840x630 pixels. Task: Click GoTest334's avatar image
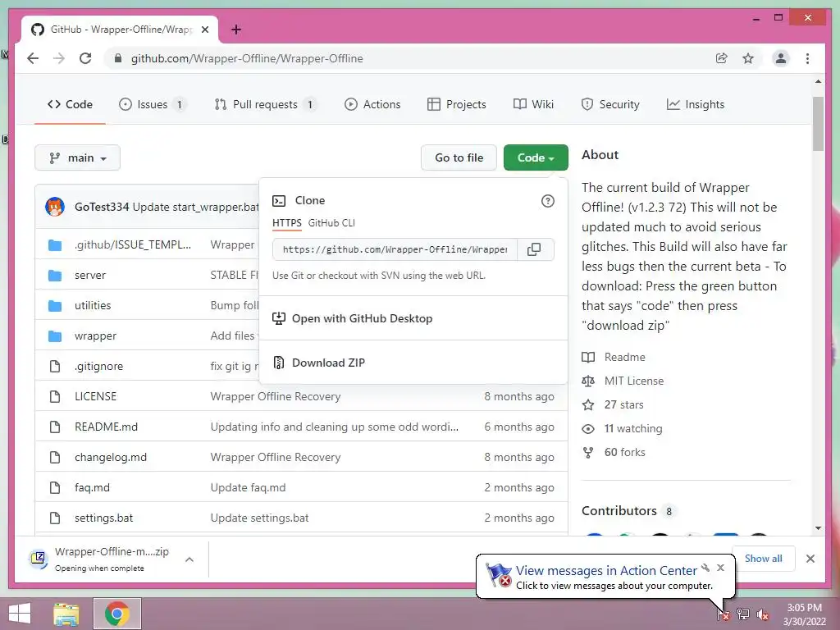point(55,207)
